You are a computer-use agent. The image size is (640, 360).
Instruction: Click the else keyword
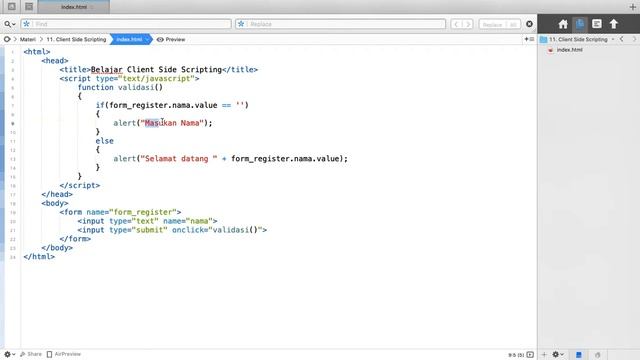(x=104, y=141)
